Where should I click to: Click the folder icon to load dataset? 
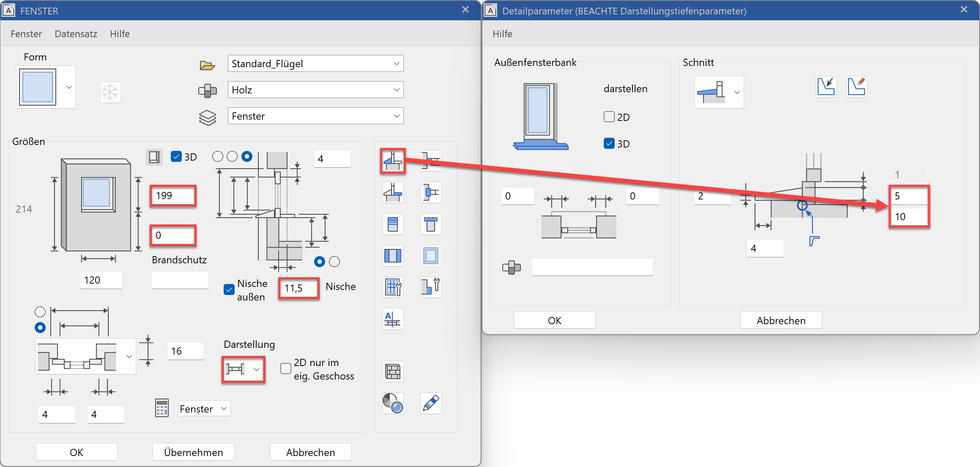point(207,65)
